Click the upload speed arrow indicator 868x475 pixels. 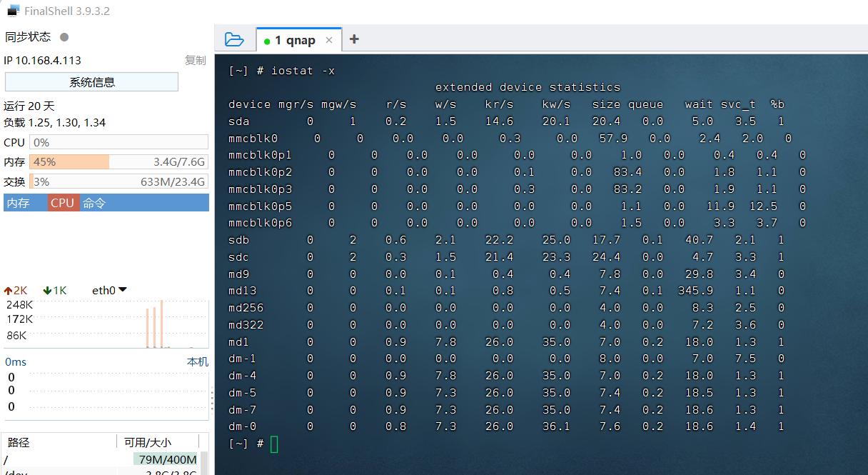tap(9, 291)
